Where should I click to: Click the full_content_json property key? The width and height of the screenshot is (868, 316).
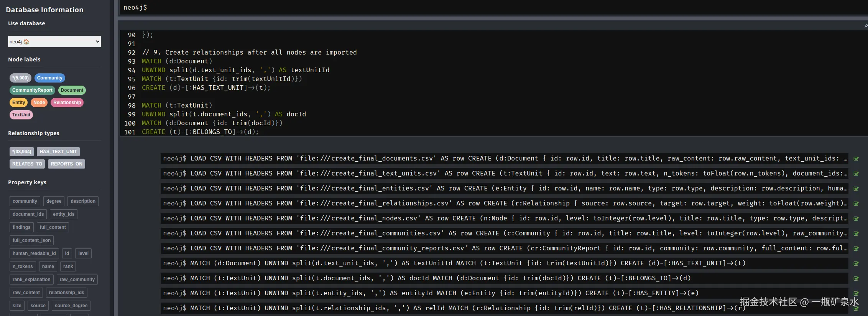tap(31, 240)
